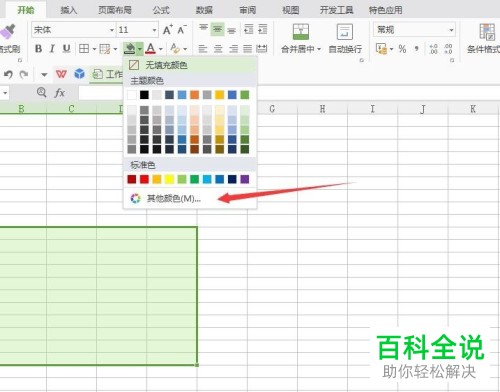The image size is (500, 392).
Task: Click 合并居中 merge and center button
Action: 300,38
